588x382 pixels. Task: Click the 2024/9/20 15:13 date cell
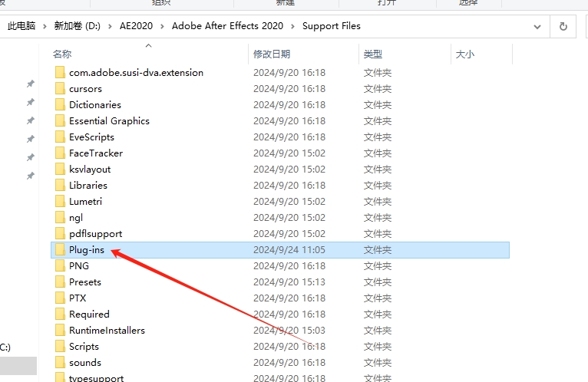[x=289, y=282]
